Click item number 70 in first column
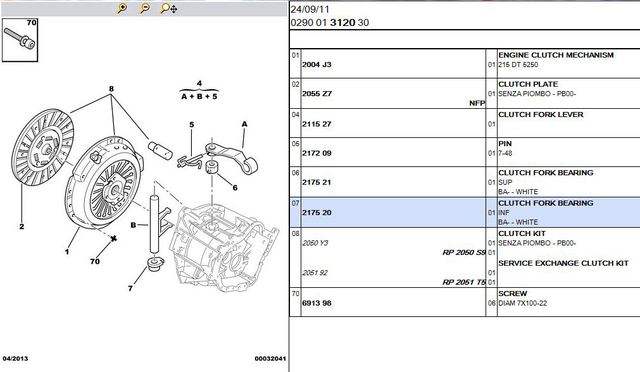The width and height of the screenshot is (640, 372). tap(295, 294)
